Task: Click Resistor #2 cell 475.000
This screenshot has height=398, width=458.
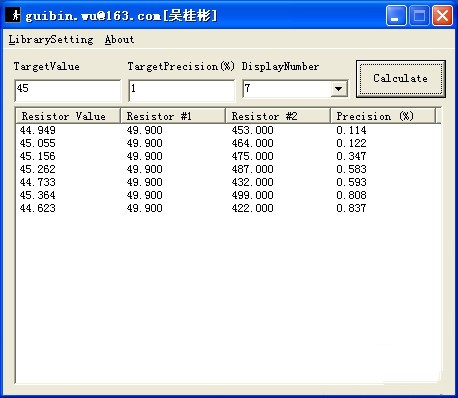Action: [x=252, y=156]
